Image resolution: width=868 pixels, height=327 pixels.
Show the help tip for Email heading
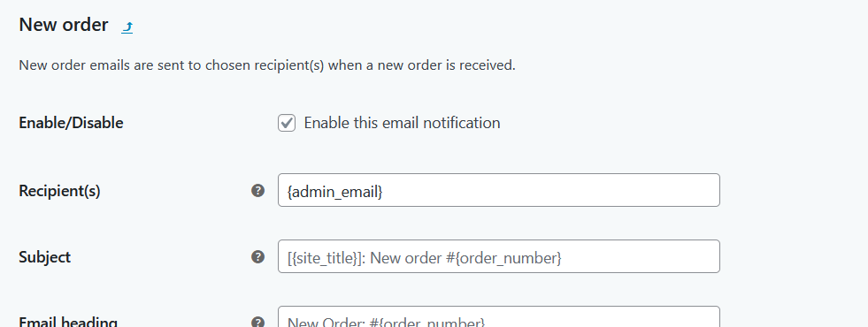pyautogui.click(x=258, y=322)
